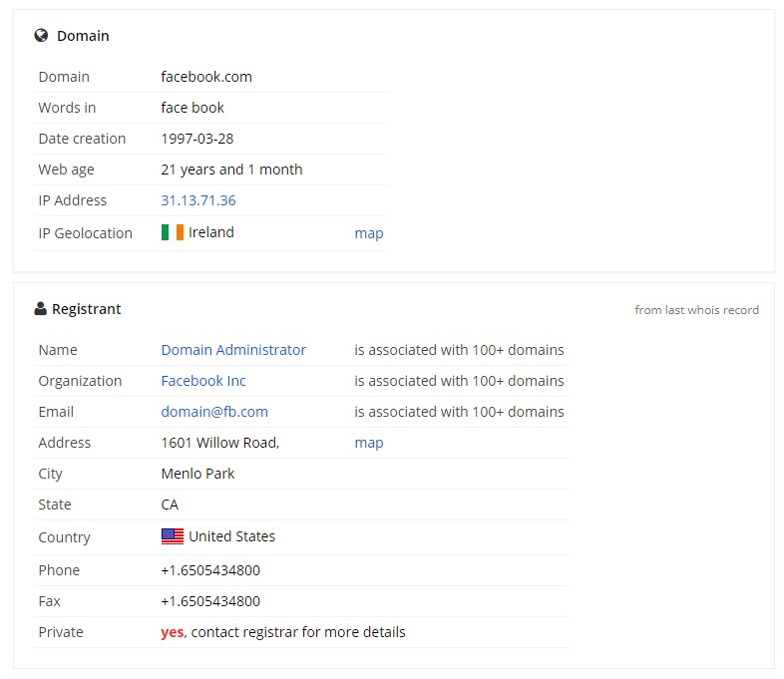784x679 pixels.
Task: Click the creation date 1997-03-28
Action: pyautogui.click(x=197, y=139)
